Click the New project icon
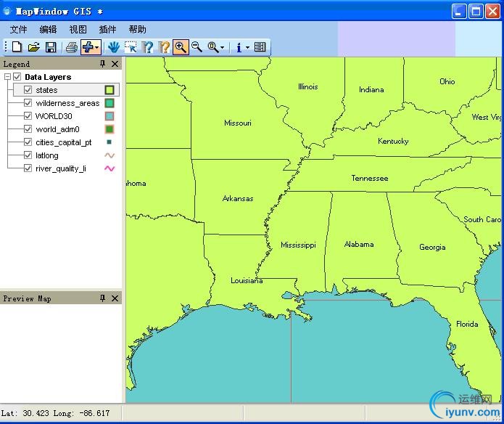Viewport: 504px width, 424px height. (17, 47)
